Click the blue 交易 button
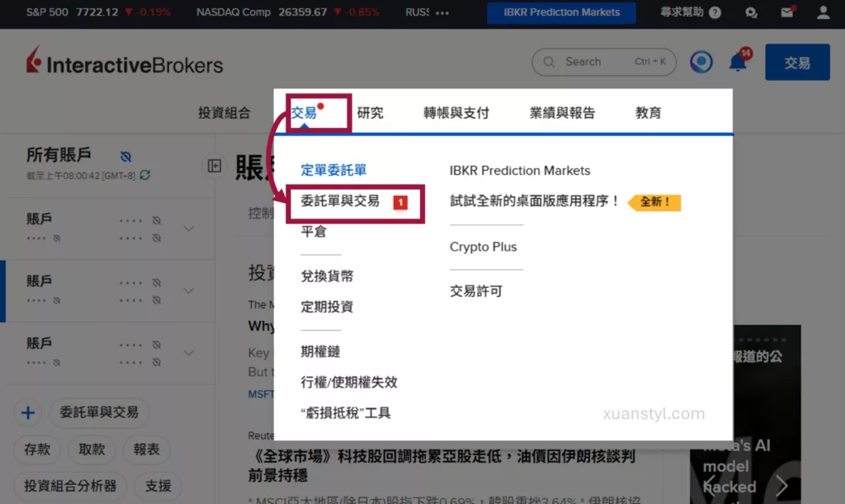This screenshot has height=504, width=845. tap(797, 62)
